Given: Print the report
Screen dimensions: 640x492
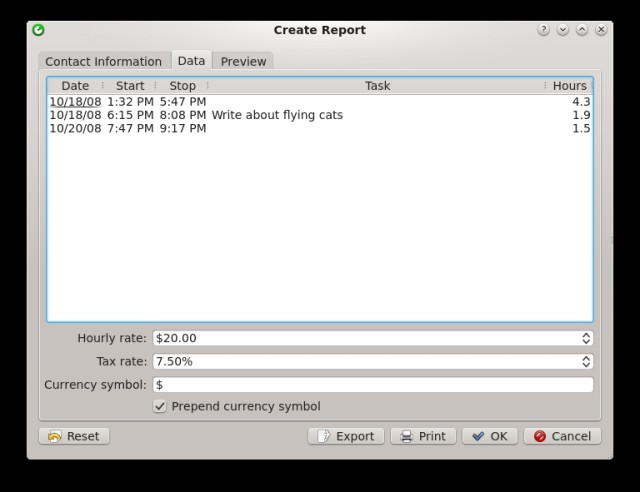Looking at the screenshot, I should (423, 436).
